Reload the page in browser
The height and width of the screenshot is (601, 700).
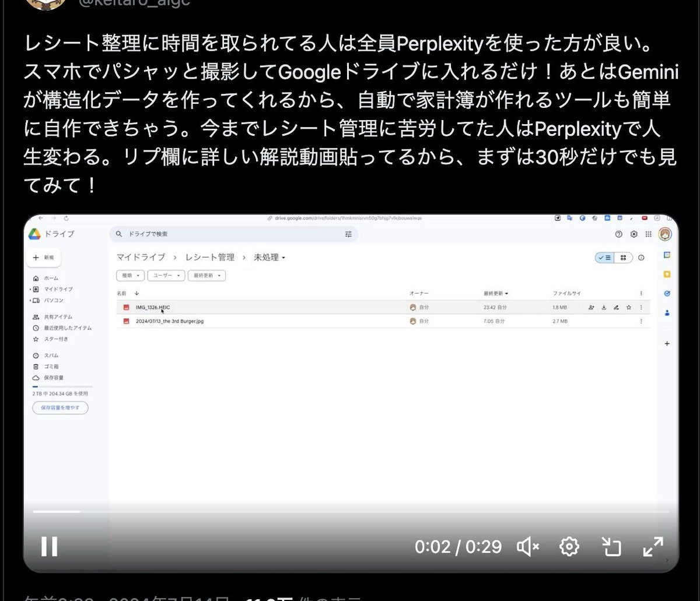click(x=66, y=218)
